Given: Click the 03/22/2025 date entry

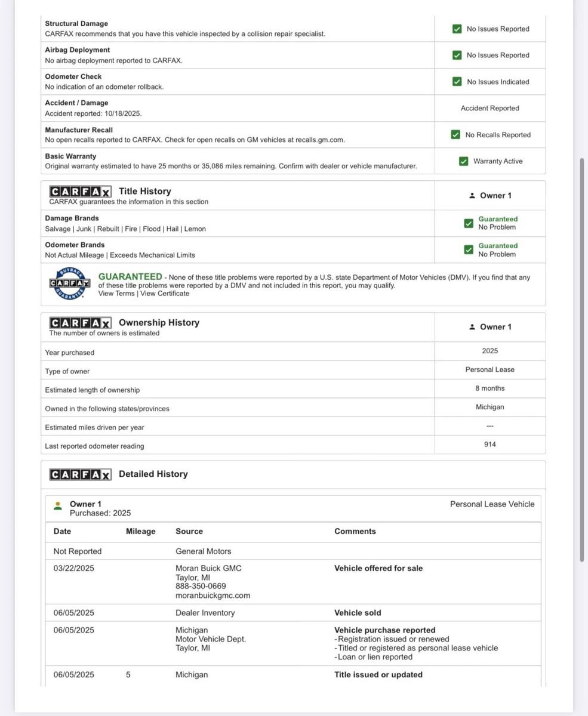Looking at the screenshot, I should point(74,569).
